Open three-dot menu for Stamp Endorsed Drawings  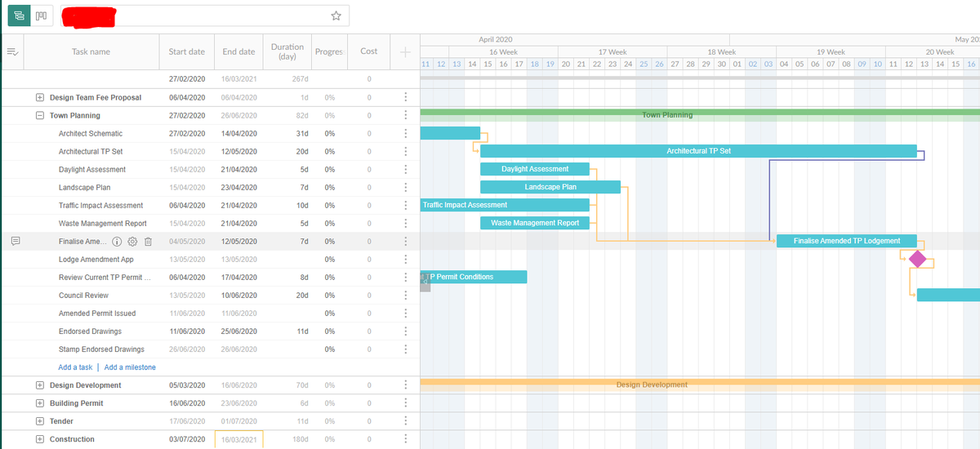[405, 349]
